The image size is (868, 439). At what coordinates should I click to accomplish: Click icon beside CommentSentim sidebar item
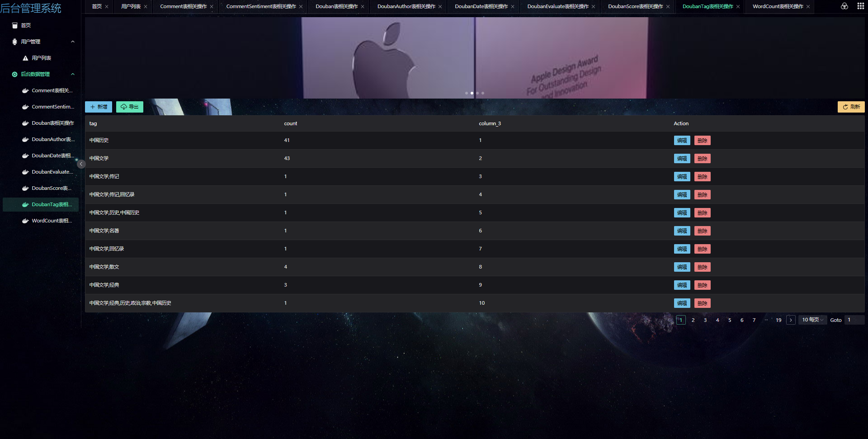click(x=25, y=107)
